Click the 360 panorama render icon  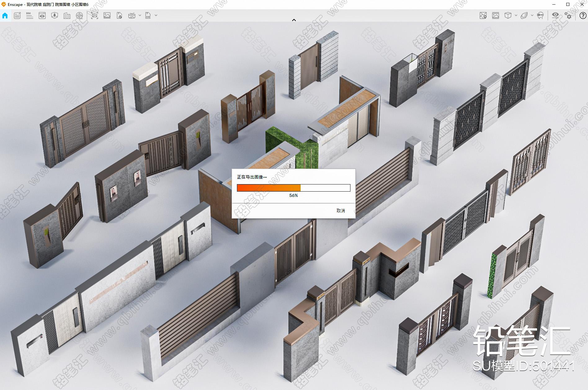pyautogui.click(x=132, y=16)
